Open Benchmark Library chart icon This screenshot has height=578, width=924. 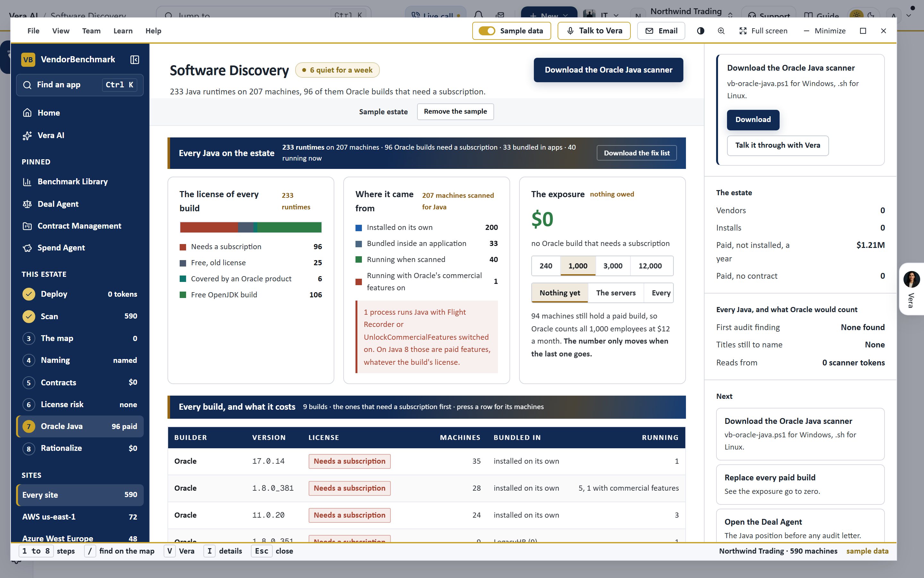coord(27,181)
